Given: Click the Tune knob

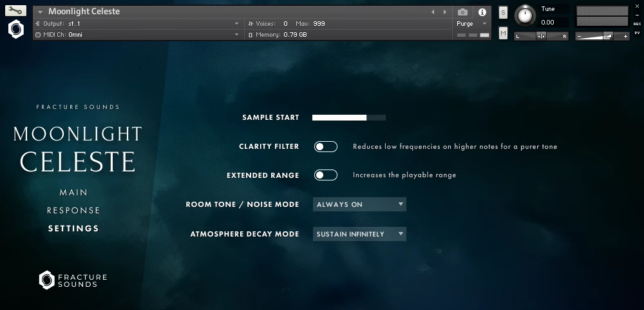Looking at the screenshot, I should click(x=525, y=15).
